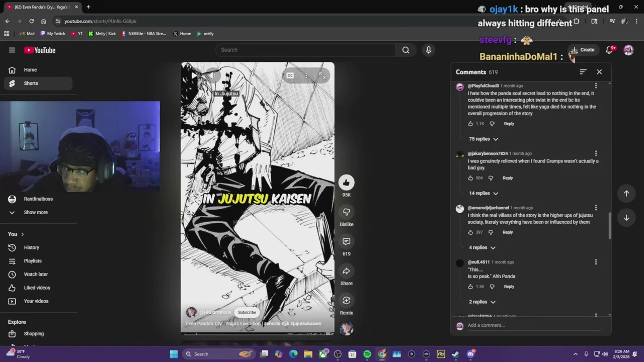
Task: Go to the previous Short (up arrow)
Action: 626,194
